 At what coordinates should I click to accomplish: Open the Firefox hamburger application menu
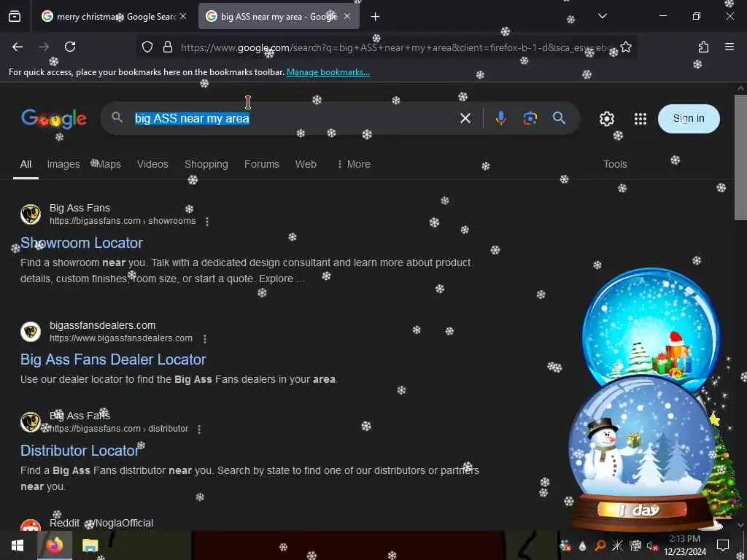click(x=729, y=47)
